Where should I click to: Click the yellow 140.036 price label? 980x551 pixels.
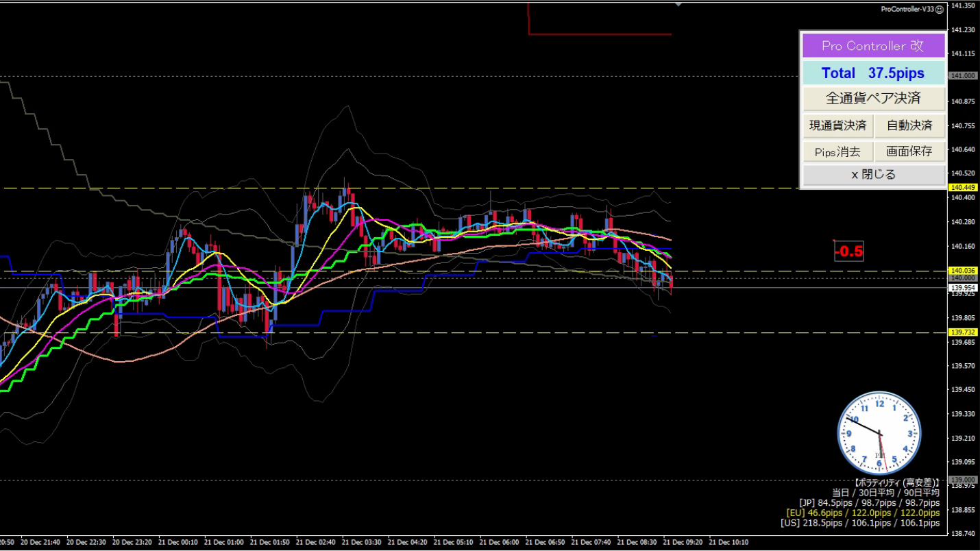[961, 271]
